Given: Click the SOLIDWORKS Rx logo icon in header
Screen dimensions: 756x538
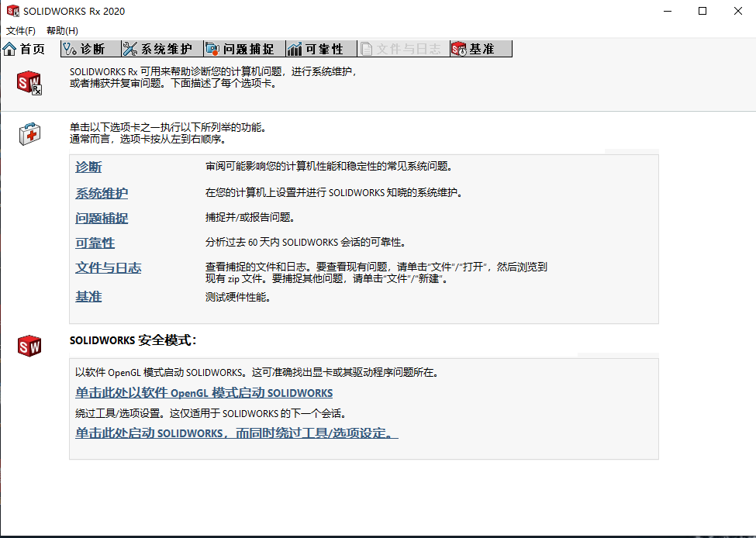Looking at the screenshot, I should 29,83.
